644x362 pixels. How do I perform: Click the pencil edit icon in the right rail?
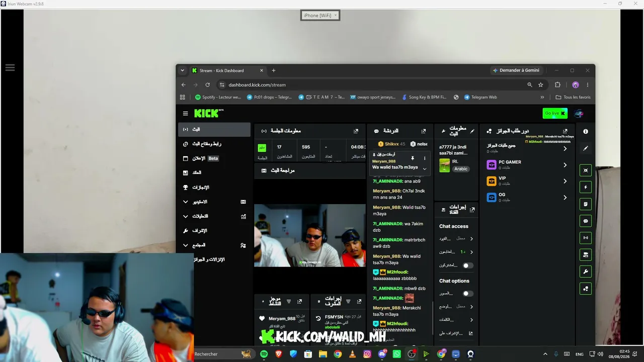click(x=586, y=148)
